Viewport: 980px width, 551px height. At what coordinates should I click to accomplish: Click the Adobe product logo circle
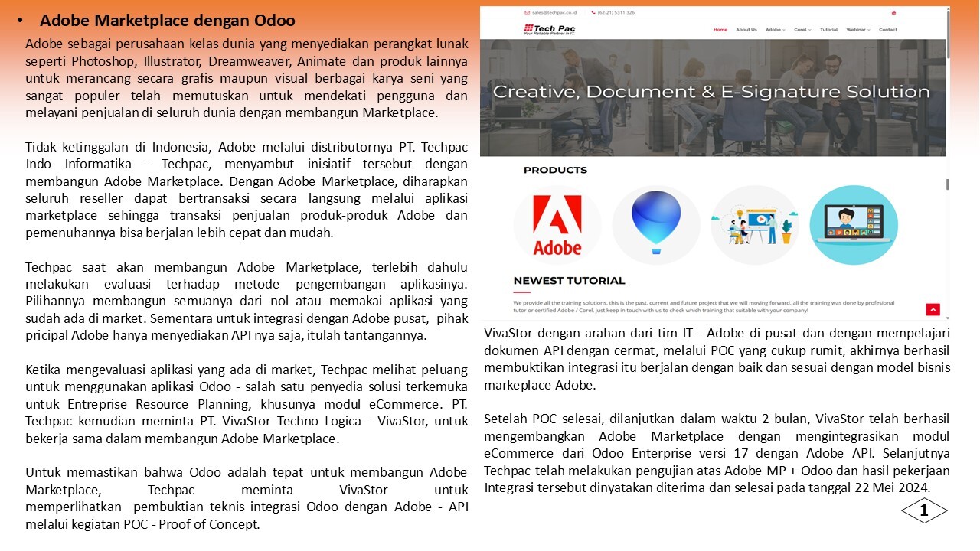[x=557, y=225]
